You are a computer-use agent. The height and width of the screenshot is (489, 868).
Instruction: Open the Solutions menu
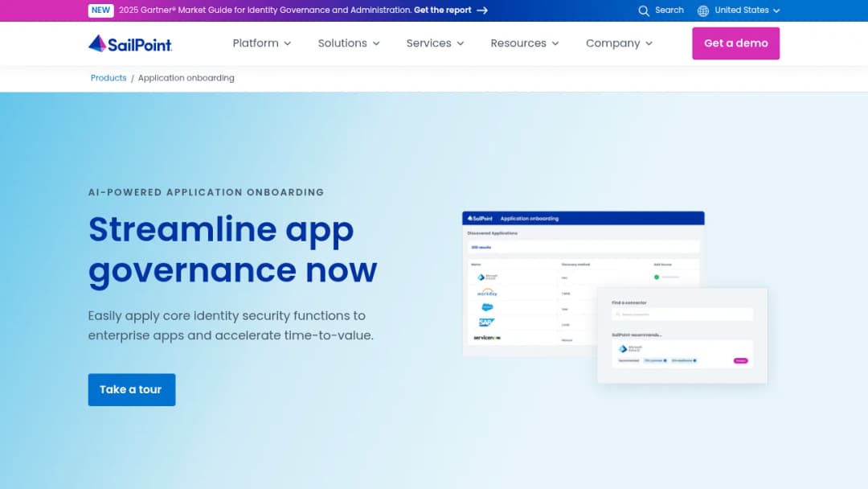click(x=349, y=43)
